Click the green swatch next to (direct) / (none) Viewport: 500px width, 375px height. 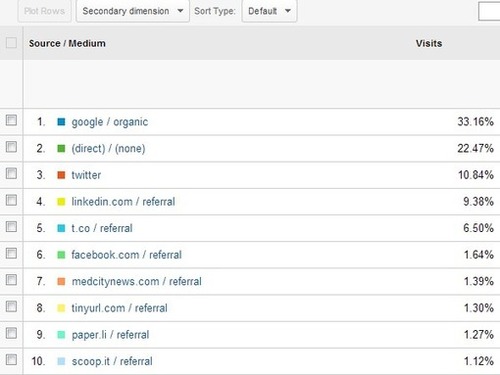click(61, 148)
